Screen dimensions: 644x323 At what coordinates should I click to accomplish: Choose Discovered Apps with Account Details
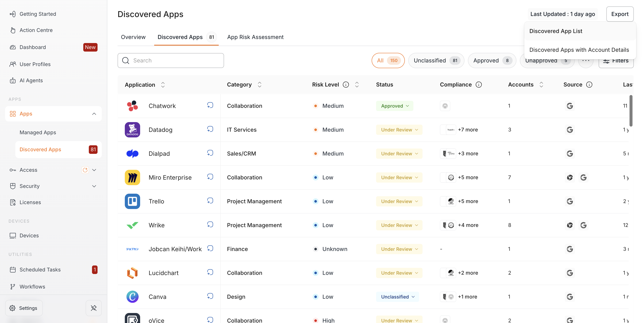pos(580,50)
